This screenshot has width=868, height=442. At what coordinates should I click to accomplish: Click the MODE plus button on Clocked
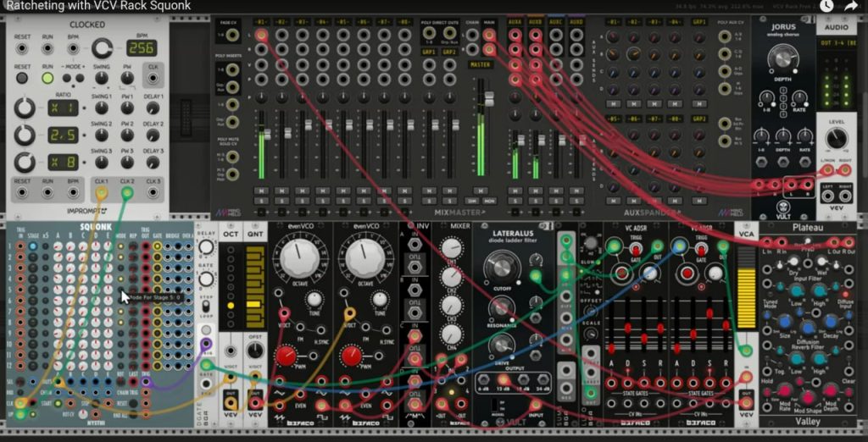[81, 78]
